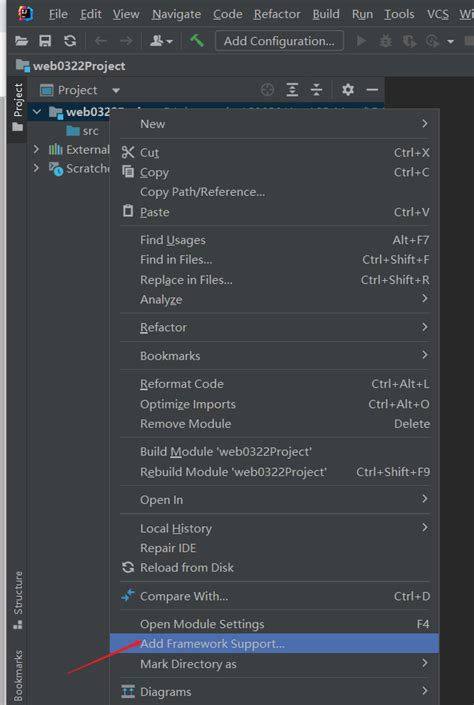Image resolution: width=474 pixels, height=705 pixels.
Task: Click the Select Opened File target icon
Action: point(267,90)
